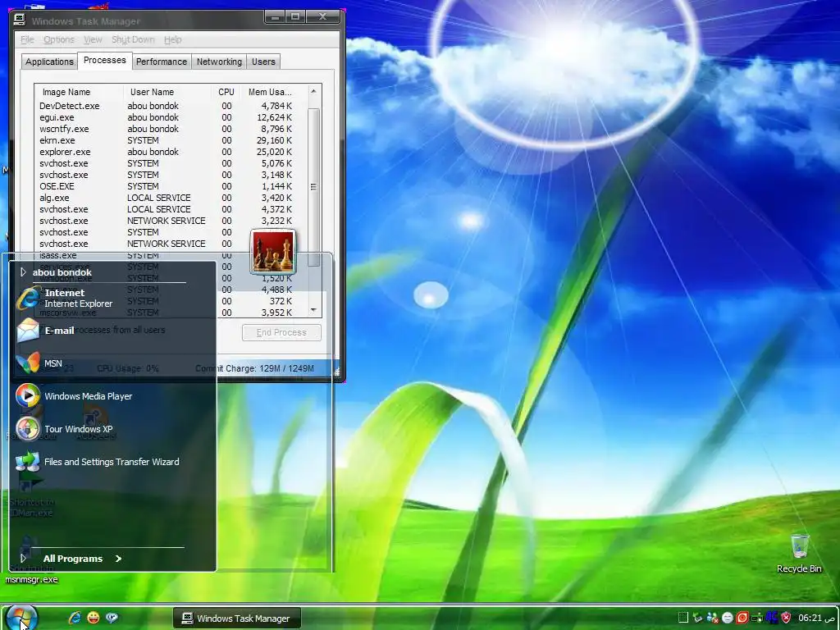Switch to the Networking tab
840x630 pixels.
point(219,62)
